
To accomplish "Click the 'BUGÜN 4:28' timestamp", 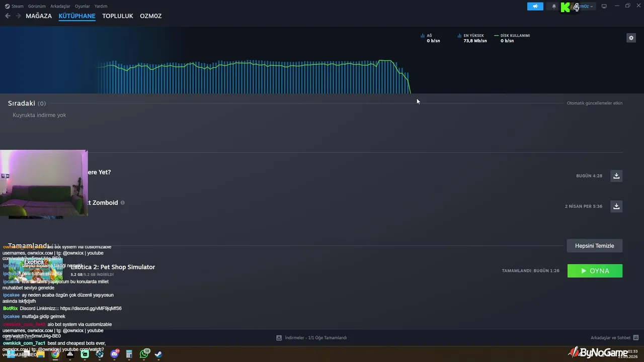I will (x=589, y=176).
